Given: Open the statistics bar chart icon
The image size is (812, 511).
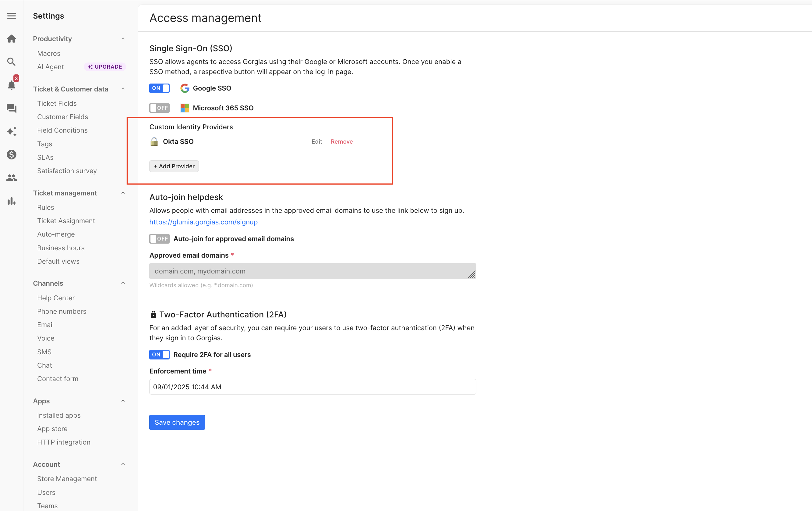Looking at the screenshot, I should [x=12, y=201].
